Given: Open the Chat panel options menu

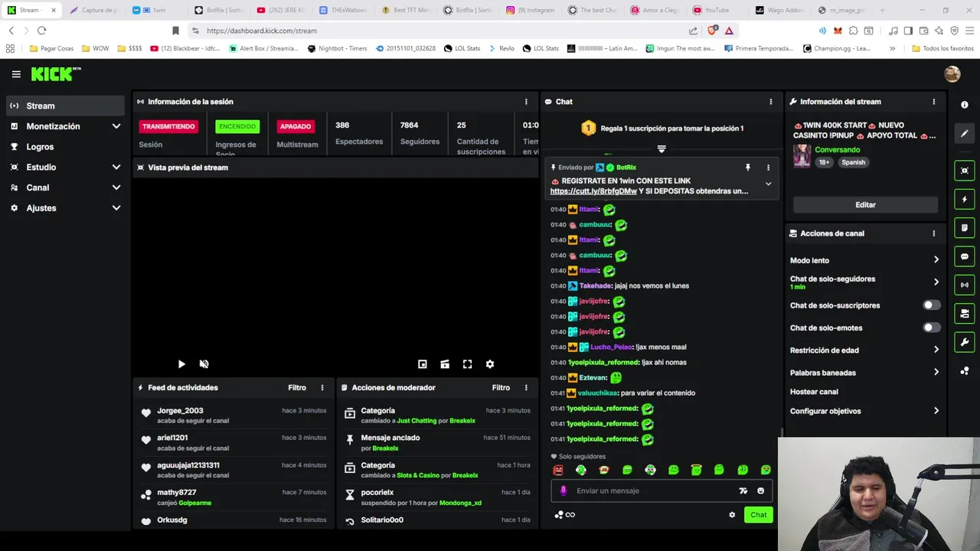Looking at the screenshot, I should pyautogui.click(x=771, y=102).
